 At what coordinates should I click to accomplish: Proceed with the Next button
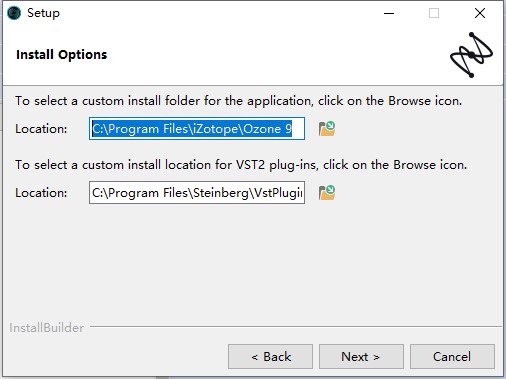361,357
